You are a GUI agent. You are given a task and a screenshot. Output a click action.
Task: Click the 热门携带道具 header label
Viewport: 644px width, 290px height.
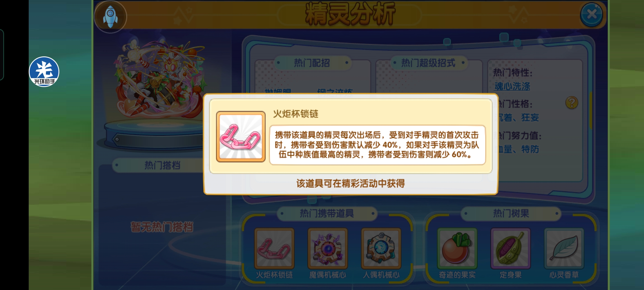327,213
